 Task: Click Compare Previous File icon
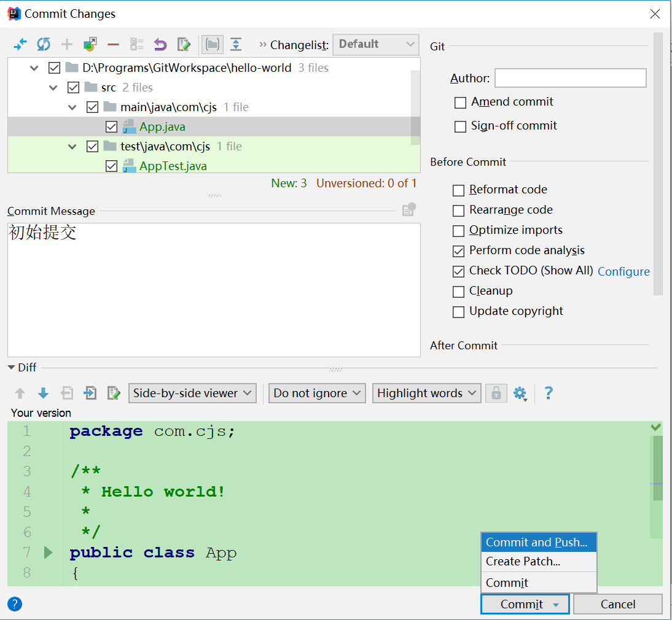67,393
